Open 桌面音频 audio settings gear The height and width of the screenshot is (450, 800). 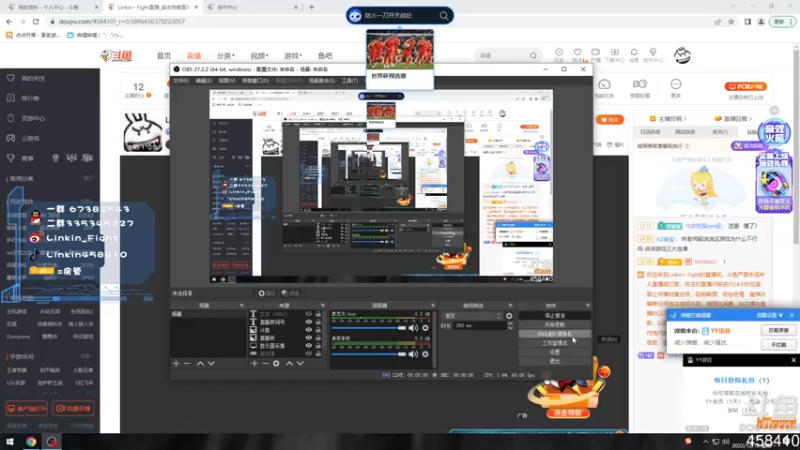pos(425,354)
